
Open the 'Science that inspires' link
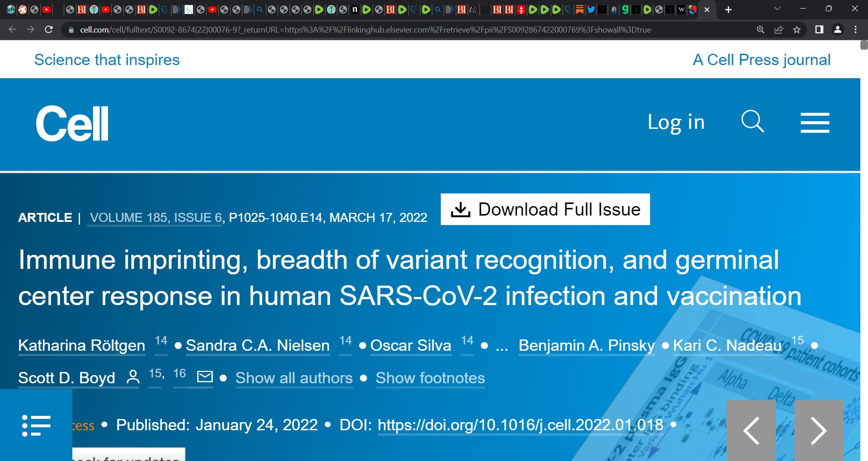coord(107,60)
